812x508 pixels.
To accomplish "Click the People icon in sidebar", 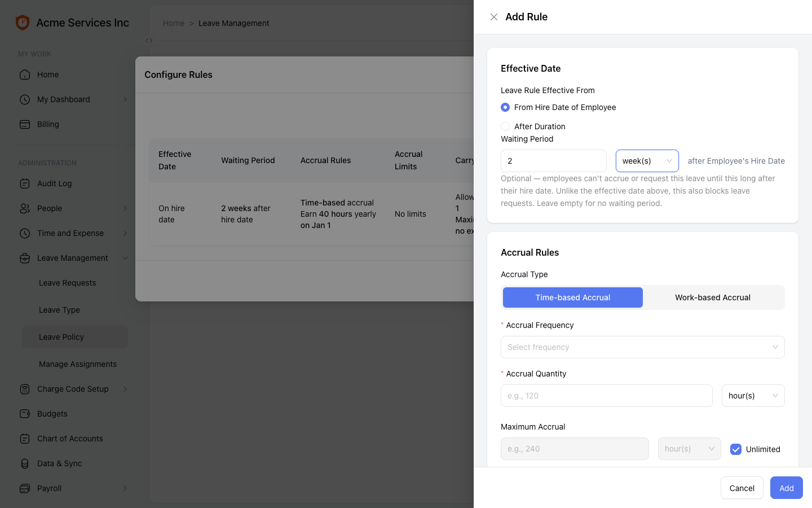I will tap(25, 208).
